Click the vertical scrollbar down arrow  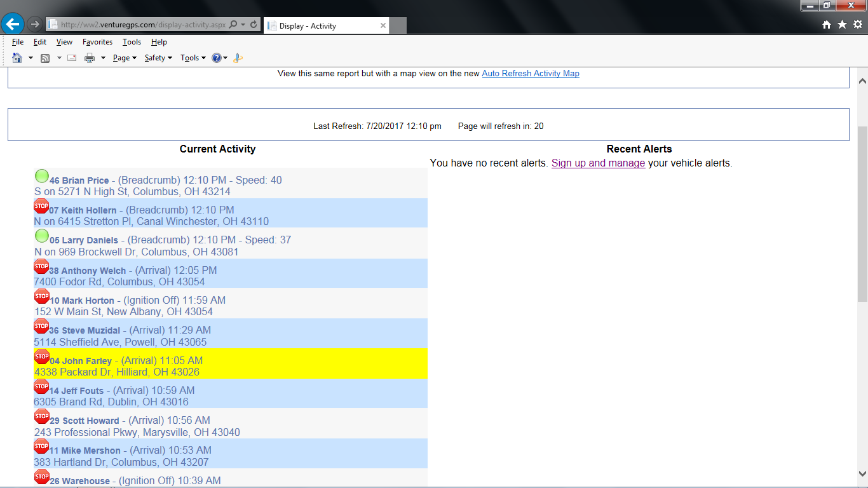[862, 473]
